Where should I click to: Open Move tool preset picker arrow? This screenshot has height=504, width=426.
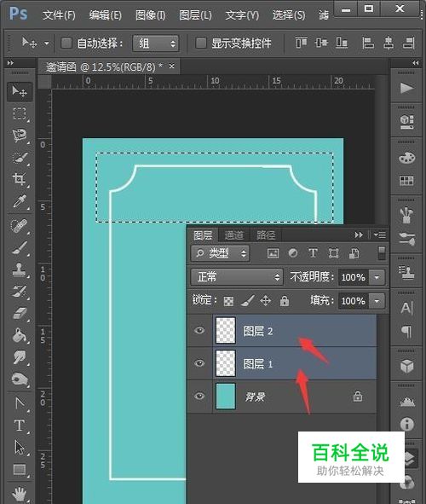47,43
